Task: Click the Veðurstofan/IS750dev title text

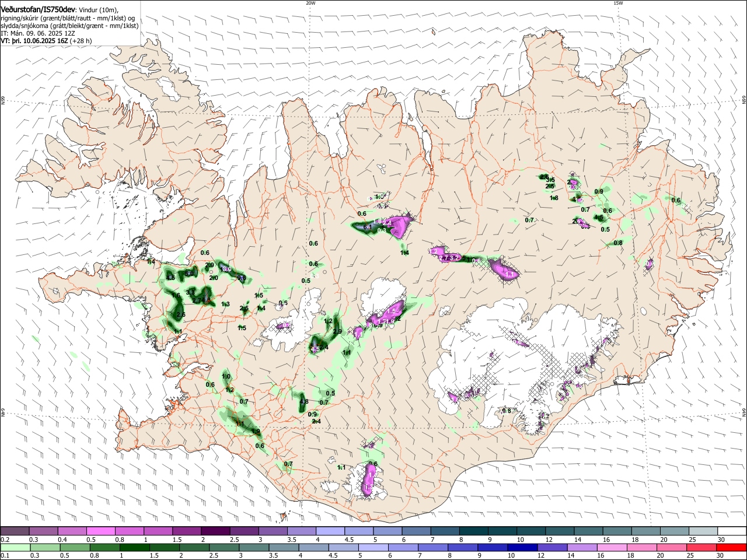Action: [x=39, y=9]
